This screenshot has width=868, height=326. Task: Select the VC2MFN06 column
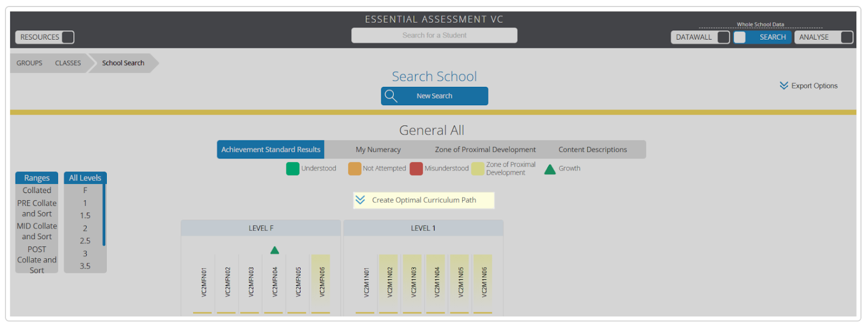pos(321,284)
